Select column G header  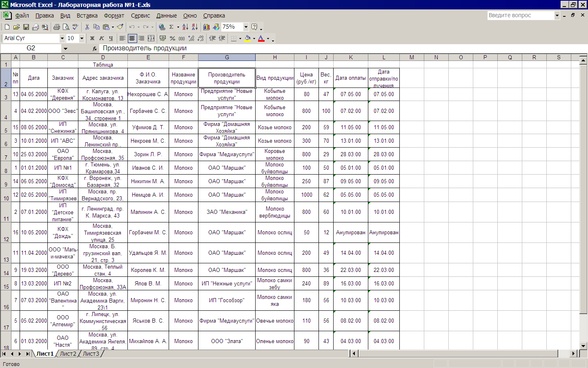227,57
